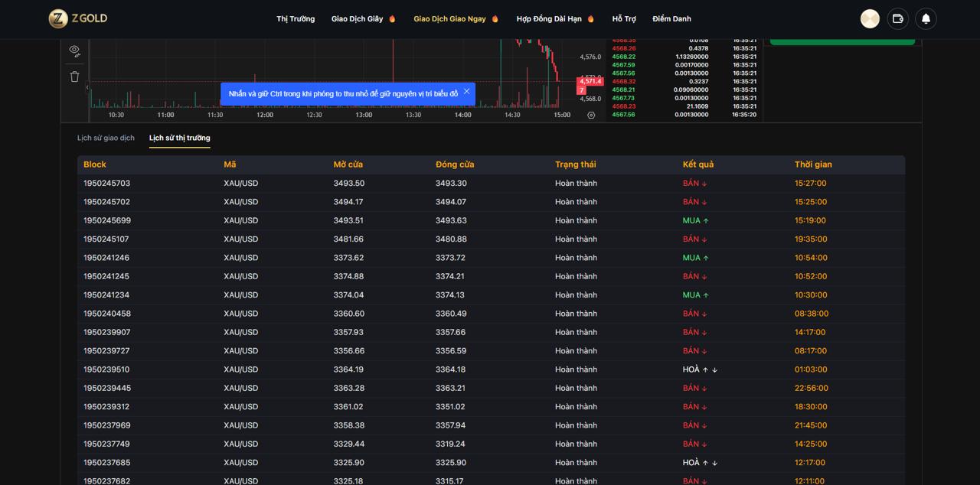Click block number 1950245702
980x485 pixels.
coord(107,202)
